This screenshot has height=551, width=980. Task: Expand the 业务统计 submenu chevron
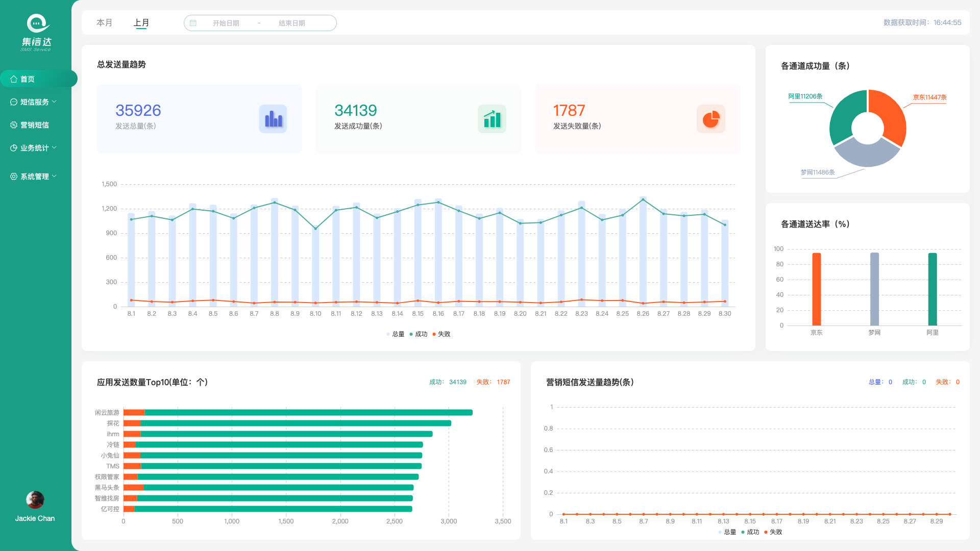coord(54,147)
